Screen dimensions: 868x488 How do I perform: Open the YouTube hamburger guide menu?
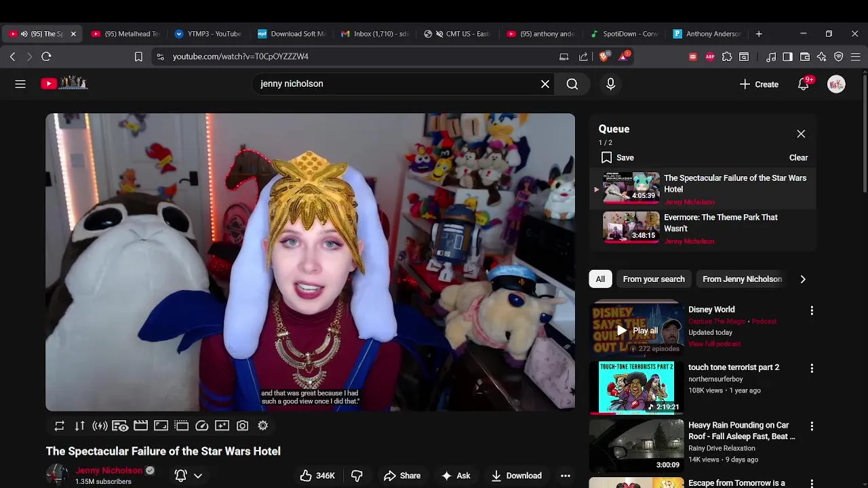(x=20, y=84)
